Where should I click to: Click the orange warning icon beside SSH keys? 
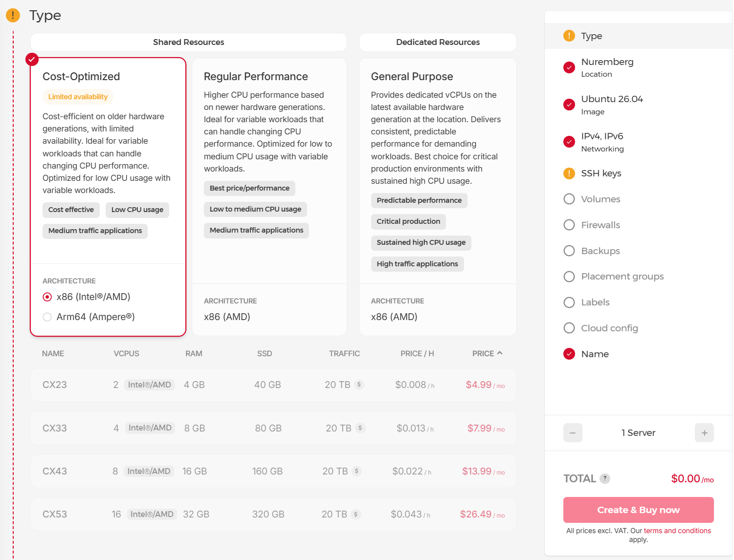[x=569, y=173]
